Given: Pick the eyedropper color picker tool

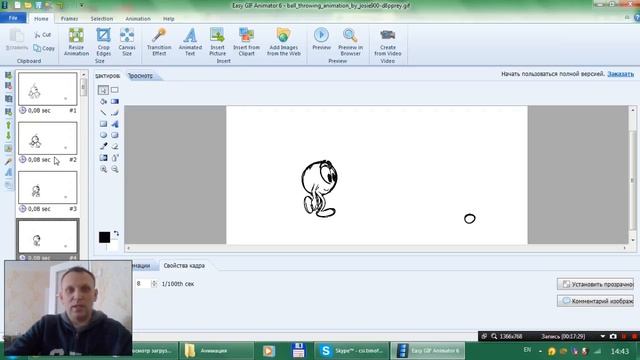Looking at the screenshot, I should tap(103, 146).
